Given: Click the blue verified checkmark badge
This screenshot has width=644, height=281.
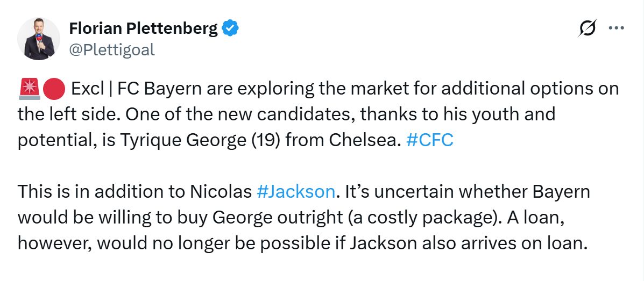Looking at the screenshot, I should (231, 29).
